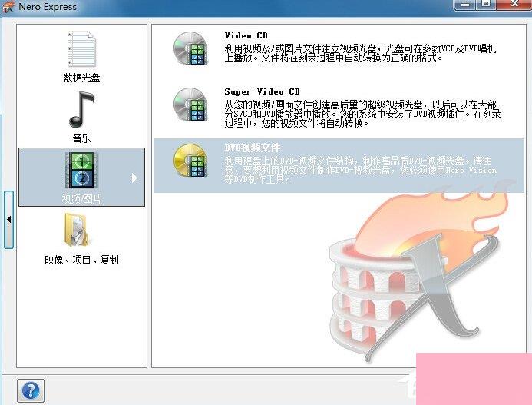Image resolution: width=532 pixels, height=405 pixels.
Task: Click the Video CD description text
Action: (360, 53)
